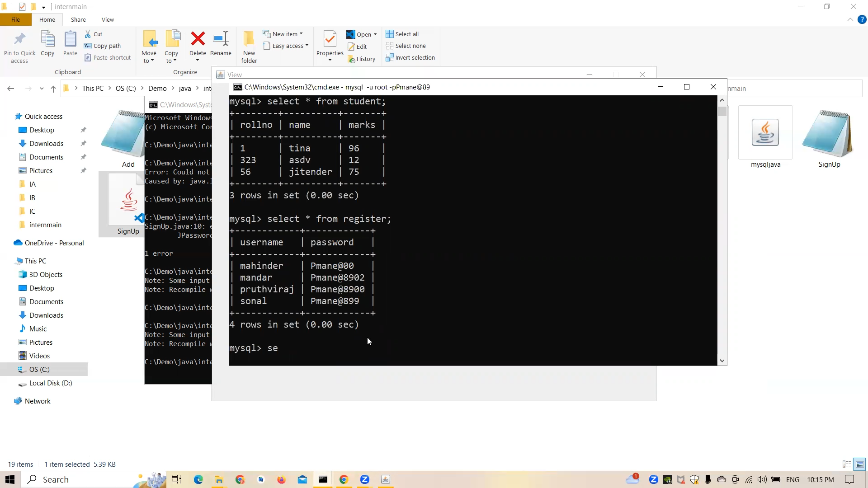Open the Properties icon in ribbon
This screenshot has height=488, width=868.
pyautogui.click(x=330, y=40)
